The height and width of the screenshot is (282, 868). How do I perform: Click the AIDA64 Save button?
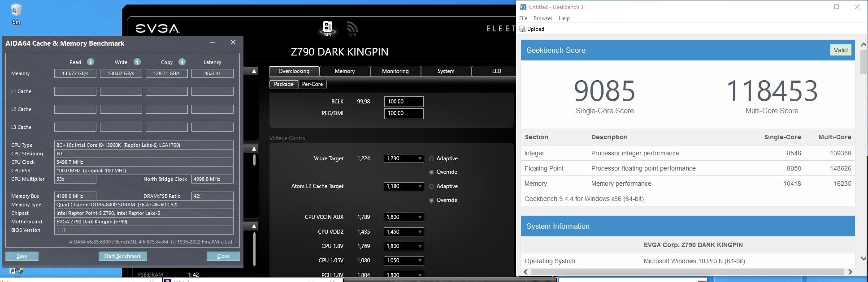(22, 256)
